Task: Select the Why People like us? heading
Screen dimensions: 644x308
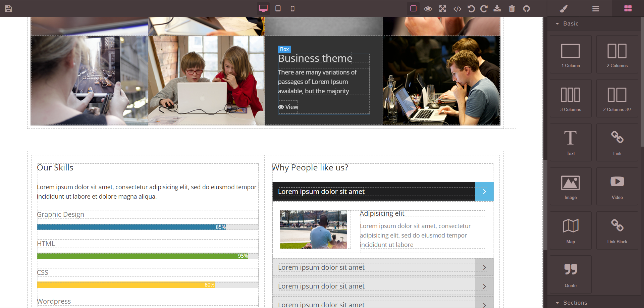Action: (x=310, y=167)
